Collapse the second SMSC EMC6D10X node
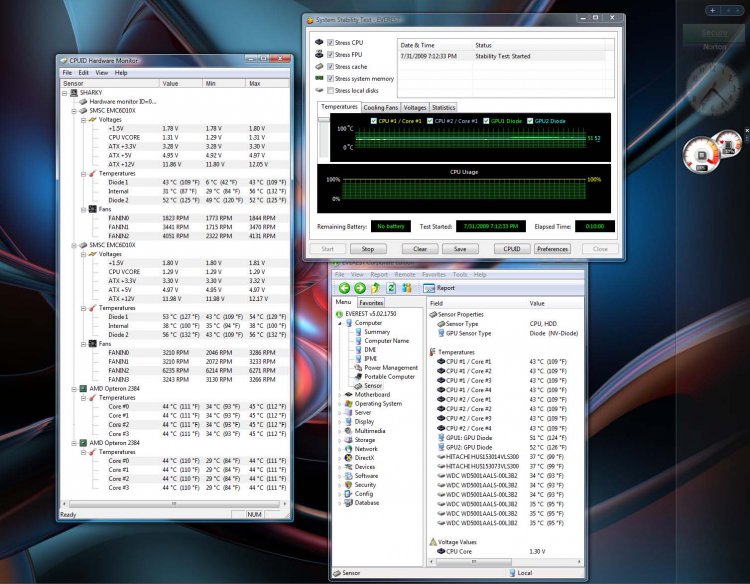750x584 pixels. click(x=74, y=245)
